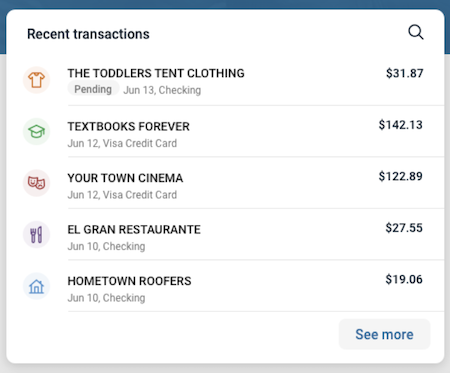Click the theater masks entertainment icon
This screenshot has width=450, height=373.
click(36, 183)
